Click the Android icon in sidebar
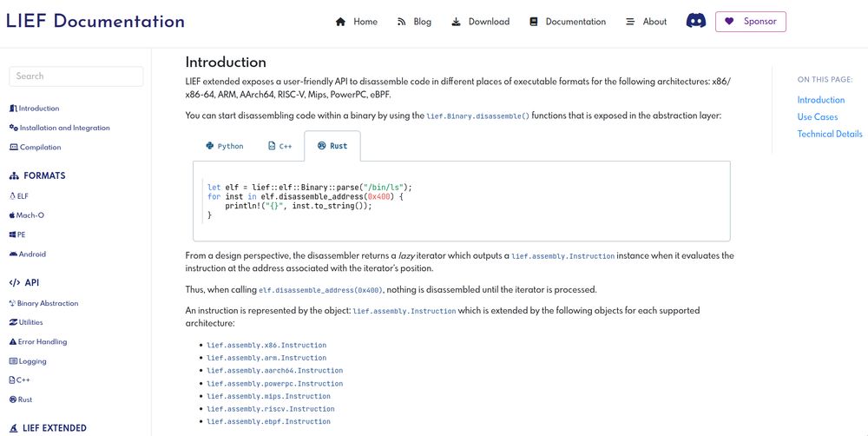This screenshot has width=868, height=436. (x=13, y=254)
